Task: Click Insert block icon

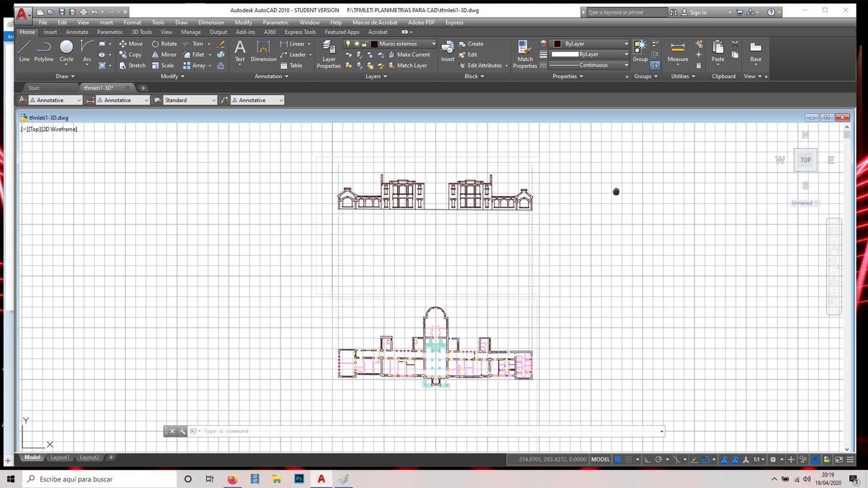Action: point(448,51)
